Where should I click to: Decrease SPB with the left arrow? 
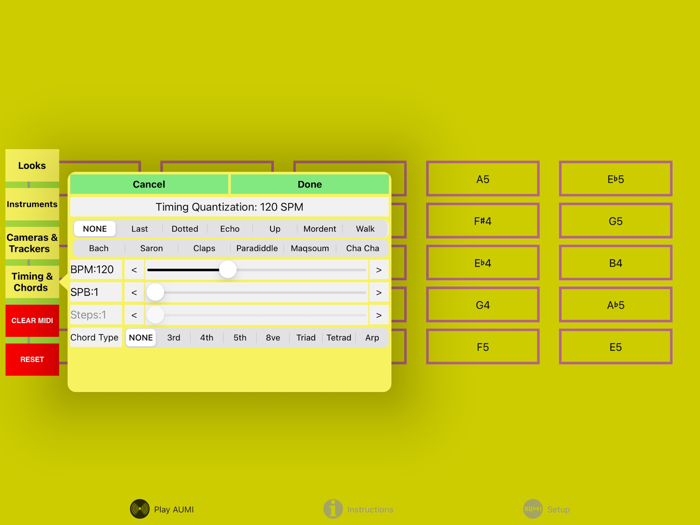[134, 292]
